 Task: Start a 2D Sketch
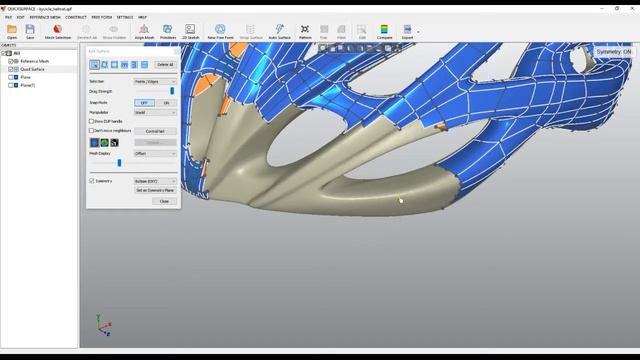point(190,31)
